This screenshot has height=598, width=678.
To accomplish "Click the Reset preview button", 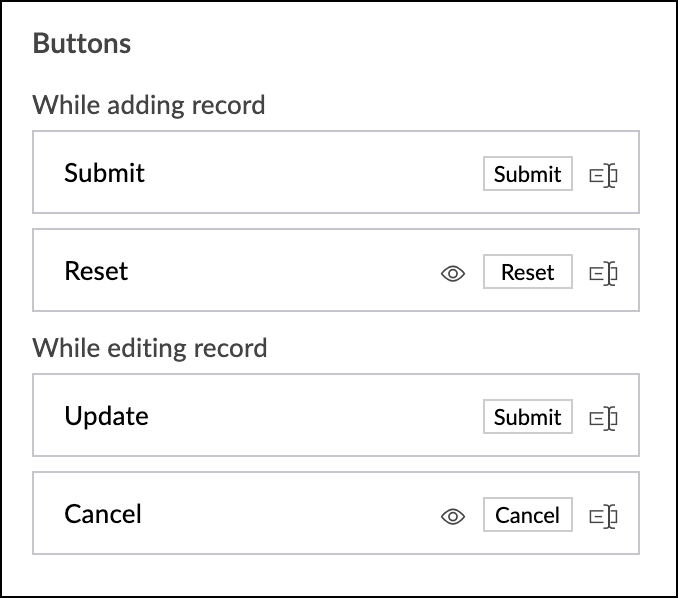I will 527,272.
